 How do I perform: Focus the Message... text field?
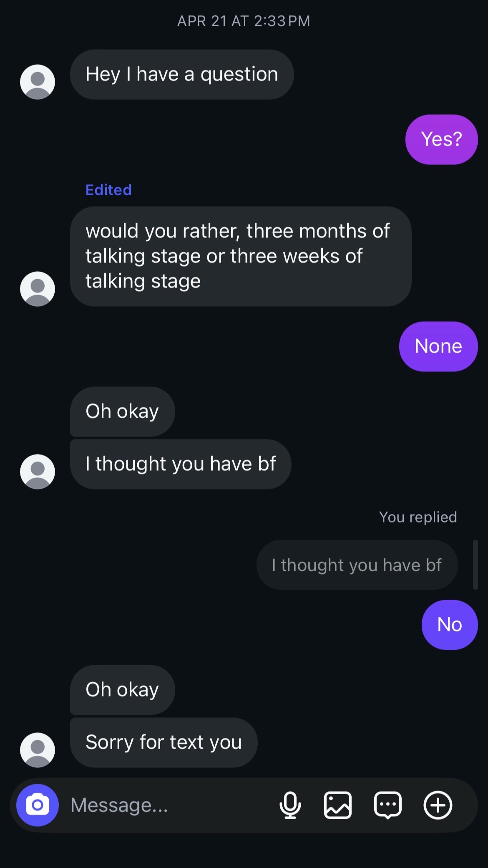point(167,805)
